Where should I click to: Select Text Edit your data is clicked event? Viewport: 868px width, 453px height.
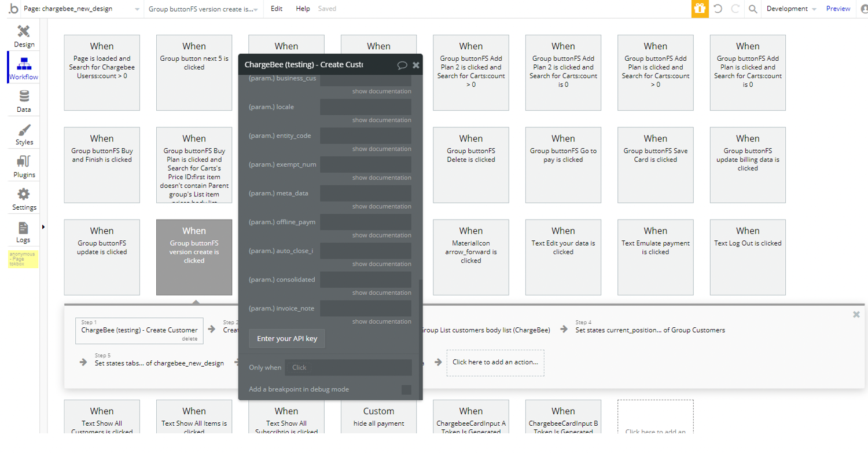tap(563, 257)
